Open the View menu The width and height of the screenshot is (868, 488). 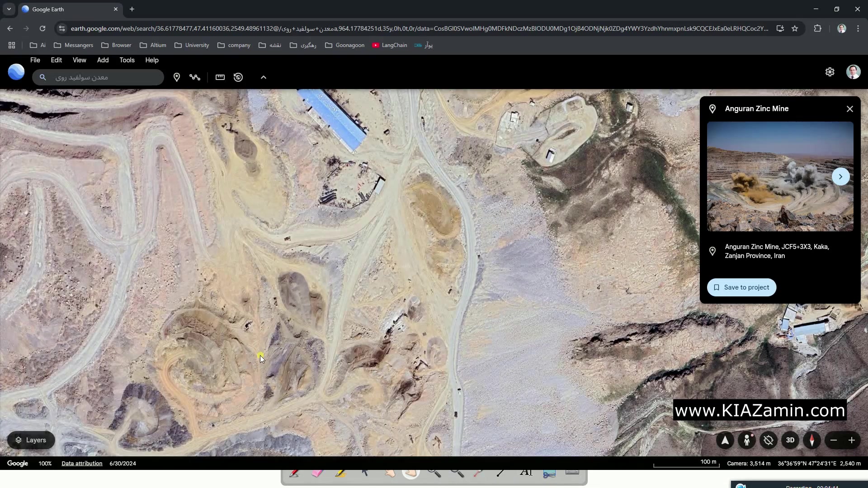pos(79,60)
